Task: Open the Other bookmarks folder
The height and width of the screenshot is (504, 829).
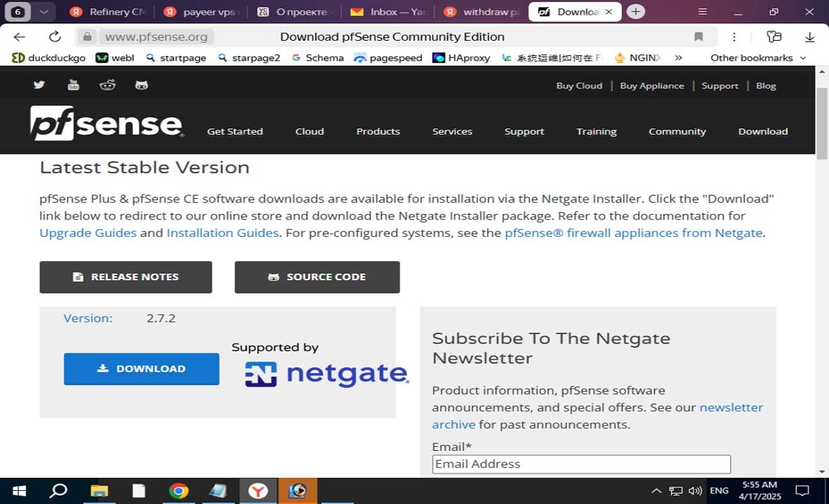Action: tap(759, 58)
